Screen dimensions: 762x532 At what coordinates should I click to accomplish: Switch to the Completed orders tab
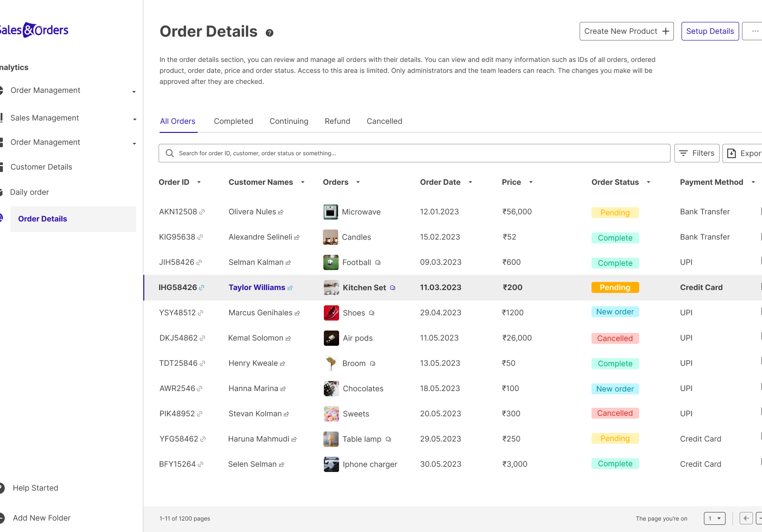point(233,121)
